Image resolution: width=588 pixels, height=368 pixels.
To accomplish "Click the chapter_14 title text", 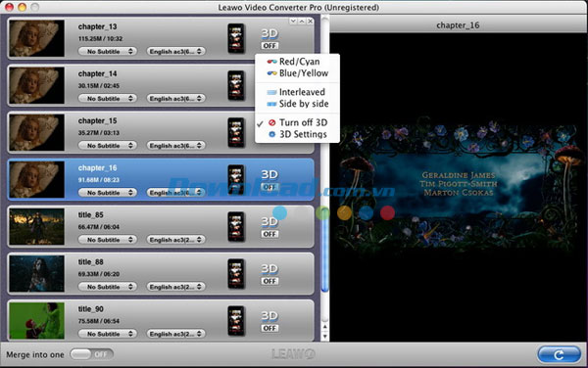I will pyautogui.click(x=97, y=73).
